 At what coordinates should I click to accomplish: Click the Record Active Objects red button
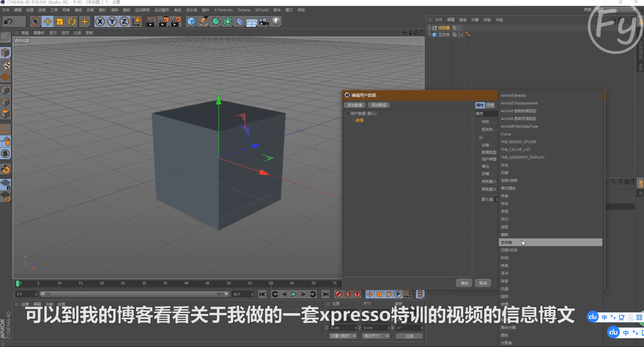(338, 294)
